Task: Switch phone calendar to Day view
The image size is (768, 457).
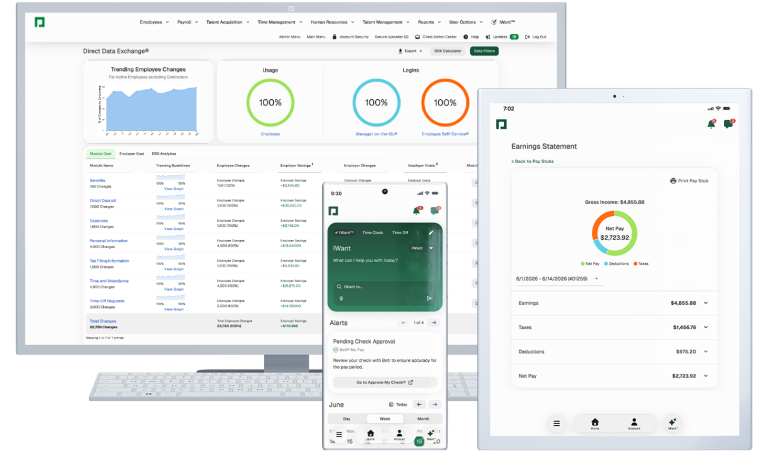Action: click(x=347, y=419)
